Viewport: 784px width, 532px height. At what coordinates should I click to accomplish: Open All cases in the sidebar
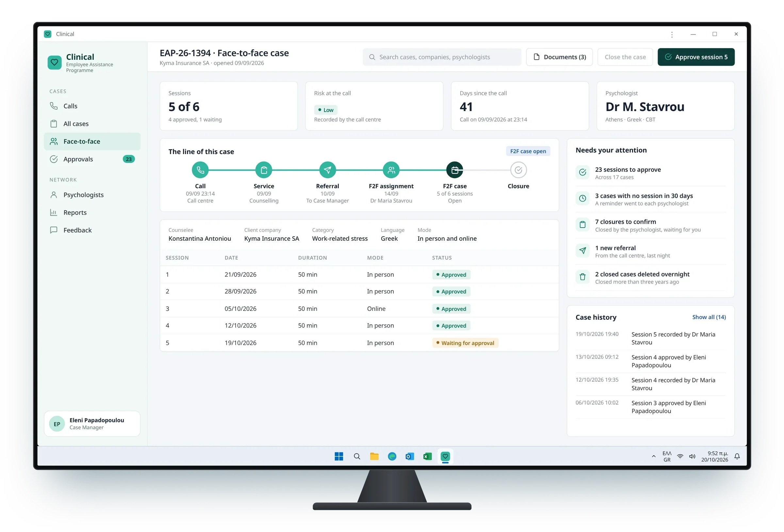point(92,124)
